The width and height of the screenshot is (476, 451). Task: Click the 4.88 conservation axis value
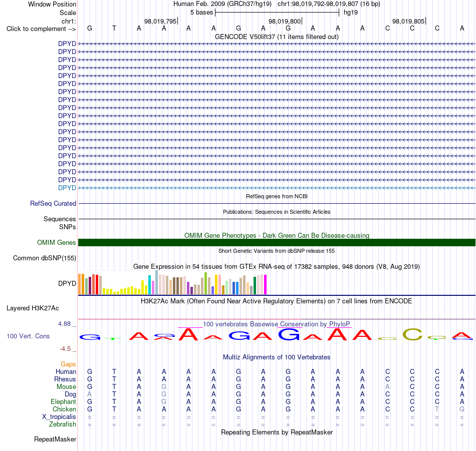[x=64, y=324]
